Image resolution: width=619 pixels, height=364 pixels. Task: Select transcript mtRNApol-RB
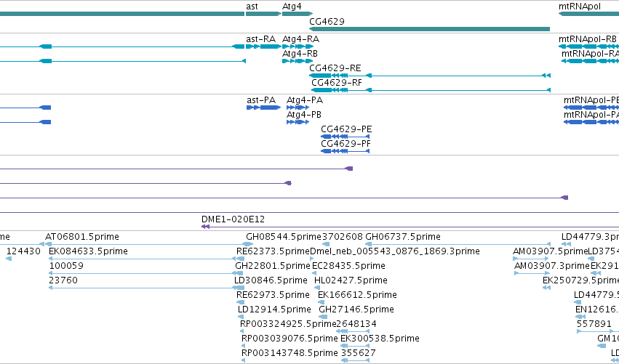tap(588, 46)
